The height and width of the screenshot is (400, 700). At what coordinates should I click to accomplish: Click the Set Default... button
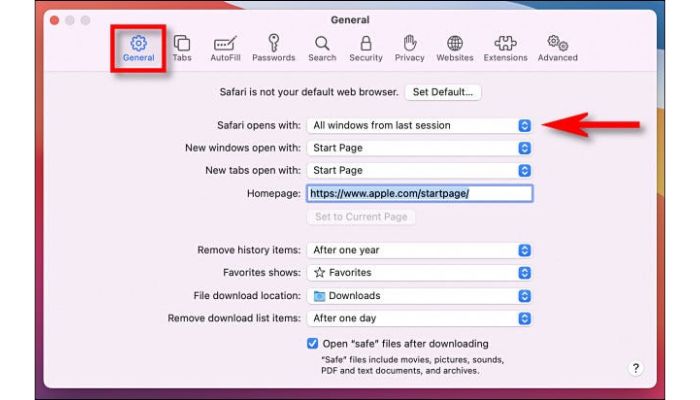pyautogui.click(x=443, y=92)
